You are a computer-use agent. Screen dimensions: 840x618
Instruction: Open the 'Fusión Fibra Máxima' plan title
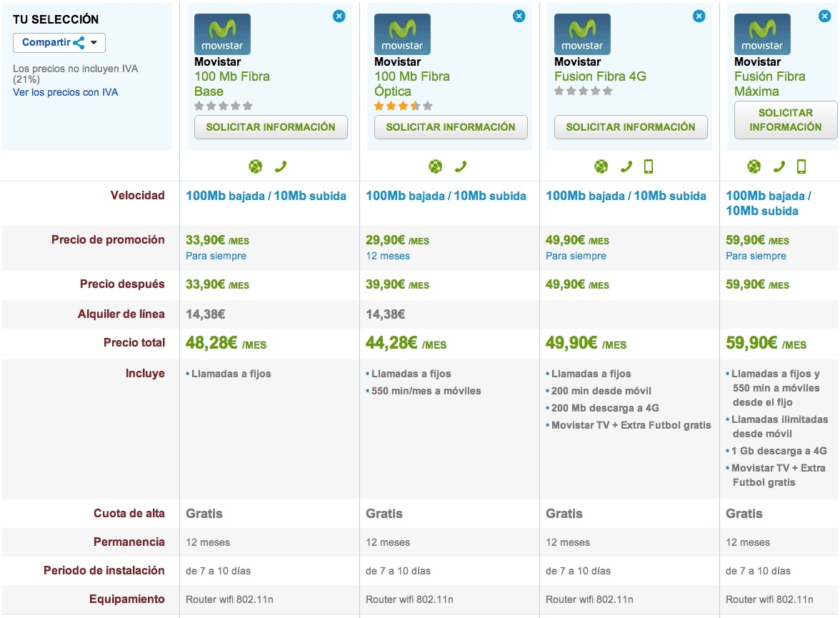(x=770, y=84)
